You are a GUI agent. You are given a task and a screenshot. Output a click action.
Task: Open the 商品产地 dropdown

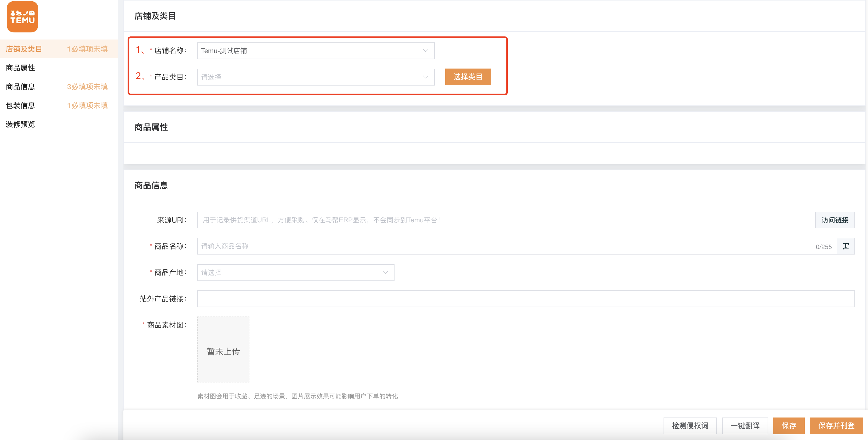pos(295,272)
